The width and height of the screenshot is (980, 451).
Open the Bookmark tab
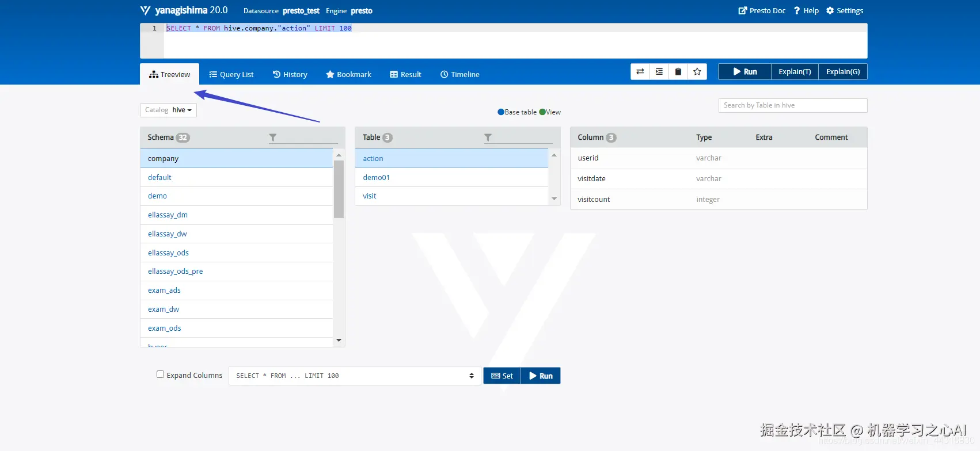pos(349,74)
